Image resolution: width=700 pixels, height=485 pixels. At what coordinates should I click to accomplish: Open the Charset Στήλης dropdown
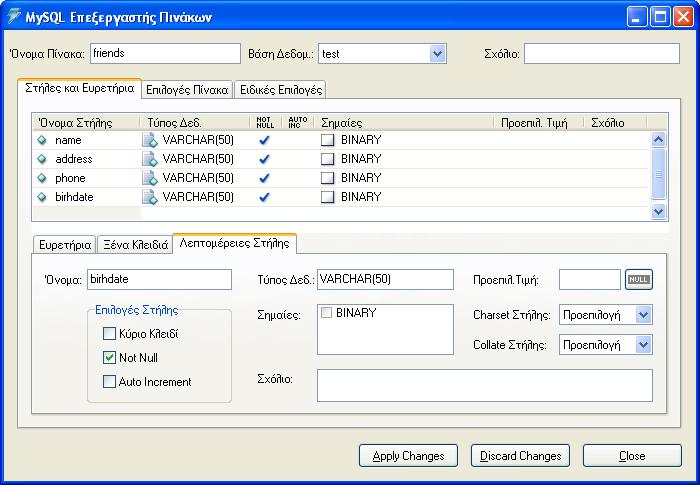point(643,315)
